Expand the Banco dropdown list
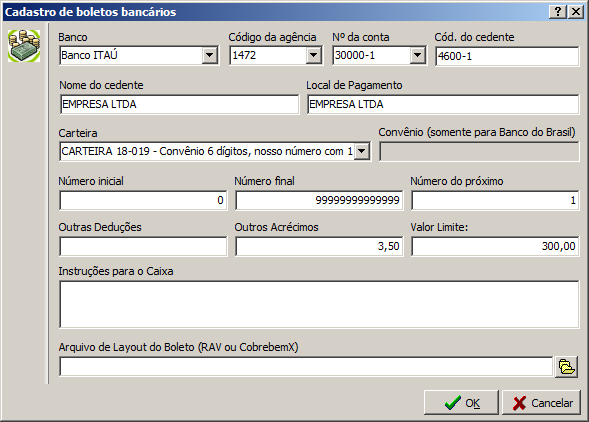 [210, 56]
